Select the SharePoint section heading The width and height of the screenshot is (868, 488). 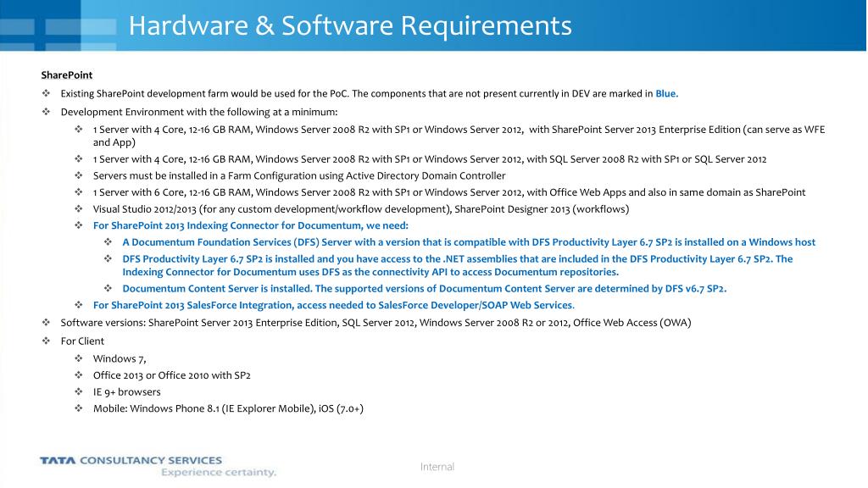tap(66, 75)
